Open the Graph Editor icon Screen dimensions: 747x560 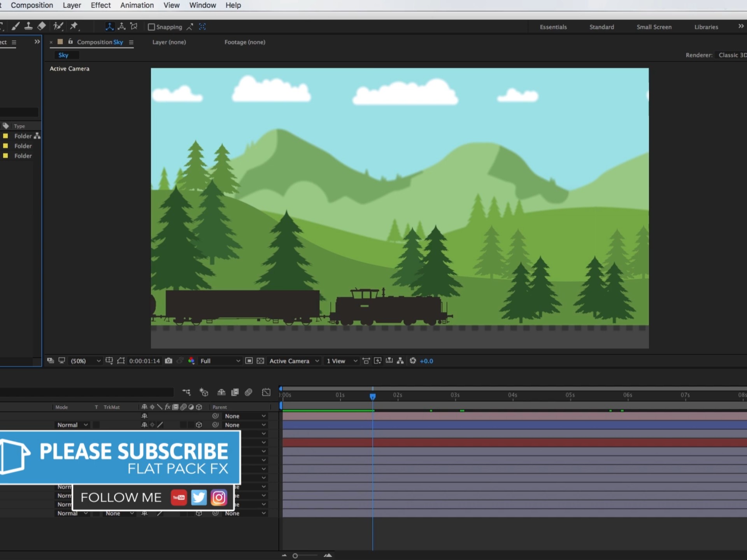(x=266, y=392)
